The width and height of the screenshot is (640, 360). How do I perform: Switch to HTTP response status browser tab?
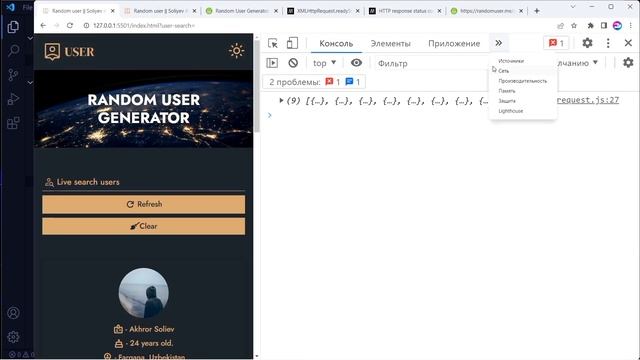coord(405,11)
